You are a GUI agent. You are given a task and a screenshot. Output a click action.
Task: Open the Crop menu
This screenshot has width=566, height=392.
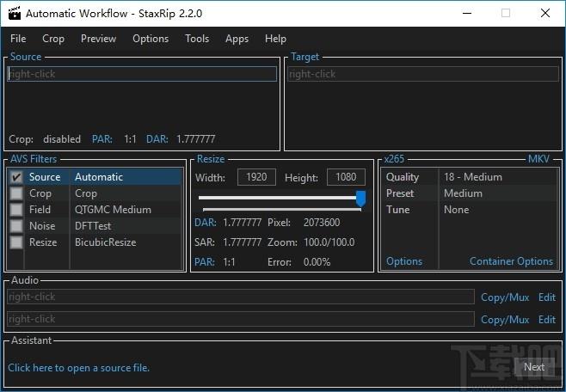click(53, 39)
